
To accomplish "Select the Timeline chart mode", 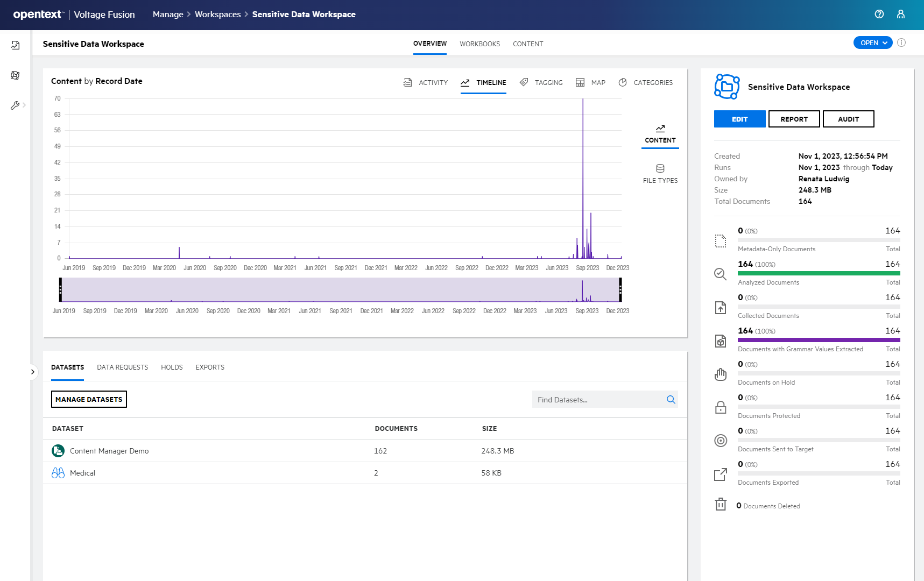I will (x=483, y=82).
